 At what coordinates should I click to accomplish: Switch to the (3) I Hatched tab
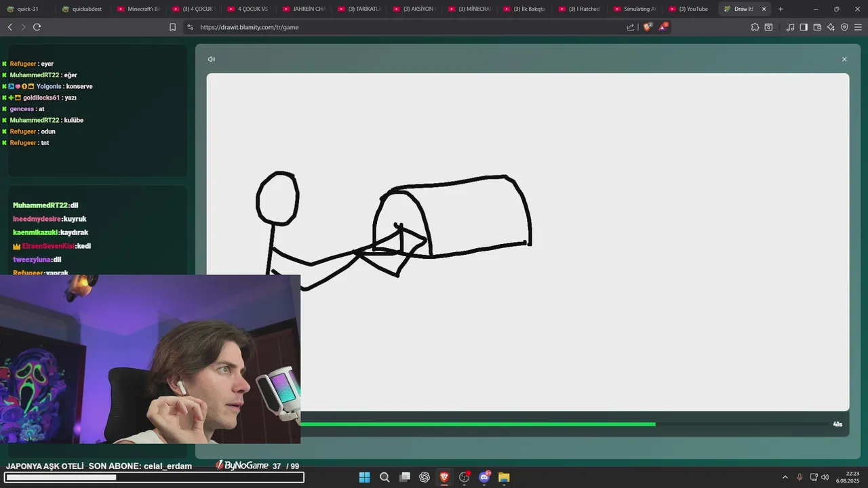point(579,9)
